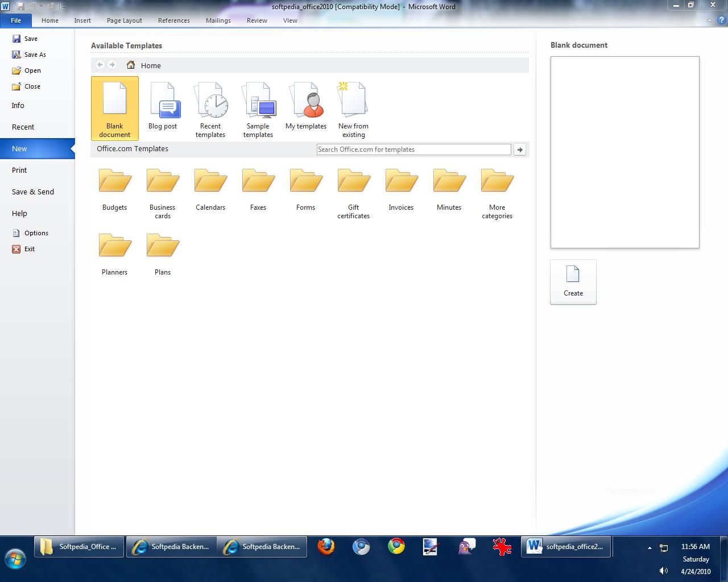The width and height of the screenshot is (728, 582).
Task: Click the Home breadcrumb icon
Action: (x=131, y=65)
